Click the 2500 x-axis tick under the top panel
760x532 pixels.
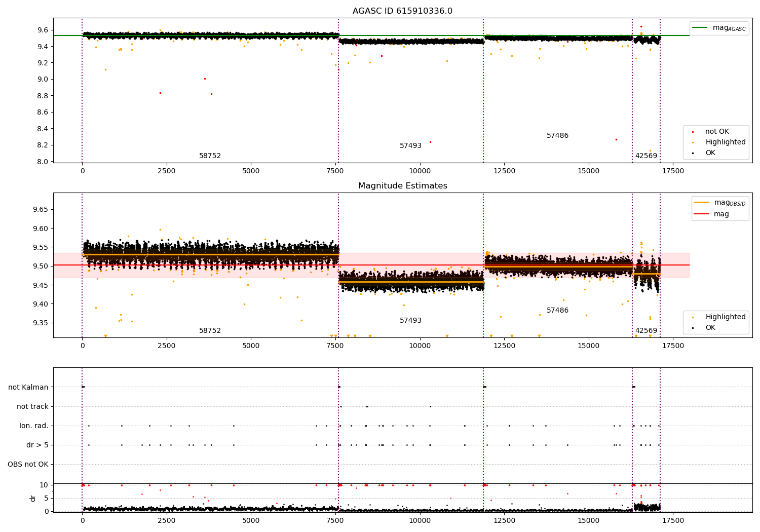tap(167, 171)
